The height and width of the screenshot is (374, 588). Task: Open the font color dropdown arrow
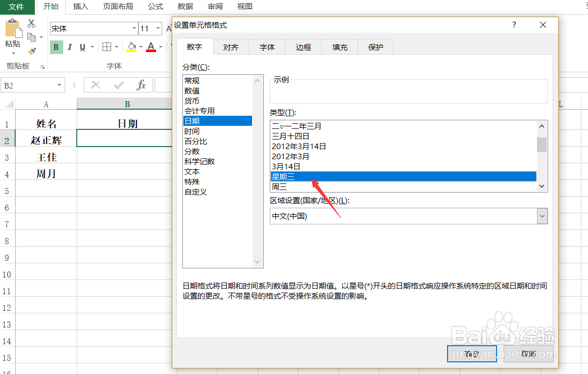pos(161,47)
